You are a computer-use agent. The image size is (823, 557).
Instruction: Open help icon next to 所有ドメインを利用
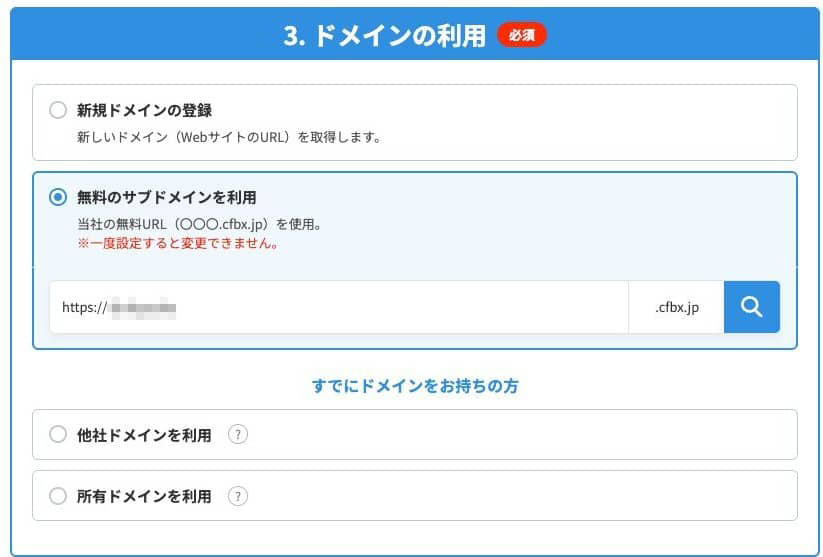pos(238,496)
